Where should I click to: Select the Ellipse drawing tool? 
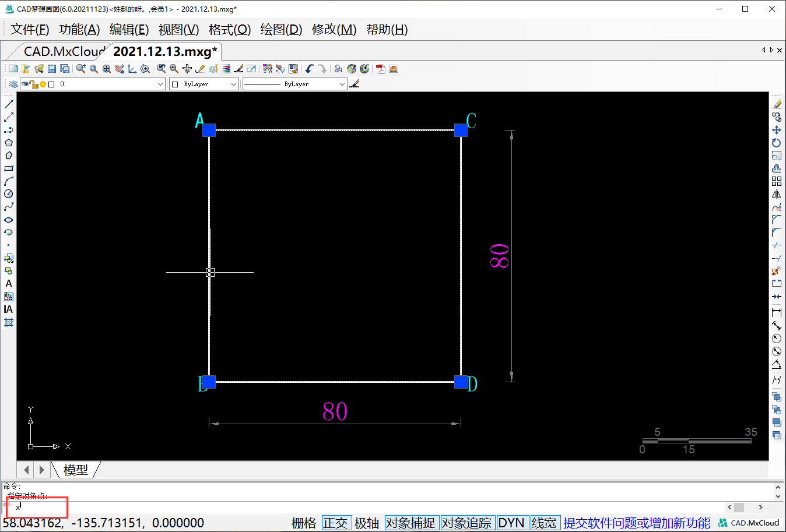[9, 220]
